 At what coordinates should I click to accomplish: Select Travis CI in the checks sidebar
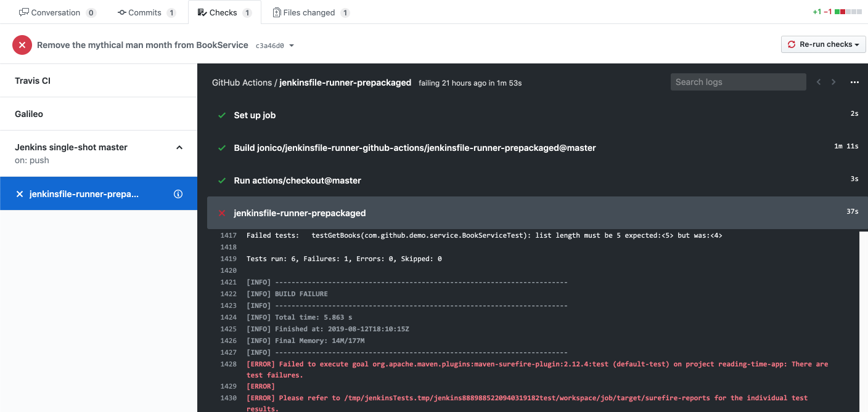click(33, 81)
